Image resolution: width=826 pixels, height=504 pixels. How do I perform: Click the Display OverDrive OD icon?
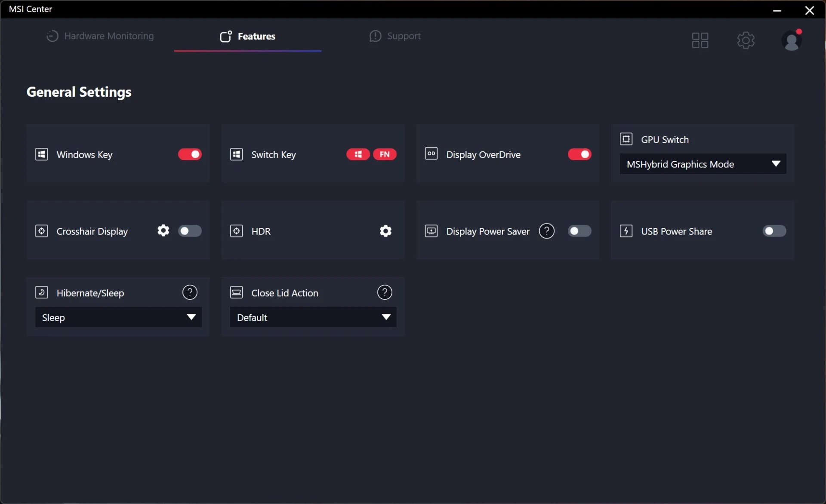click(x=431, y=154)
